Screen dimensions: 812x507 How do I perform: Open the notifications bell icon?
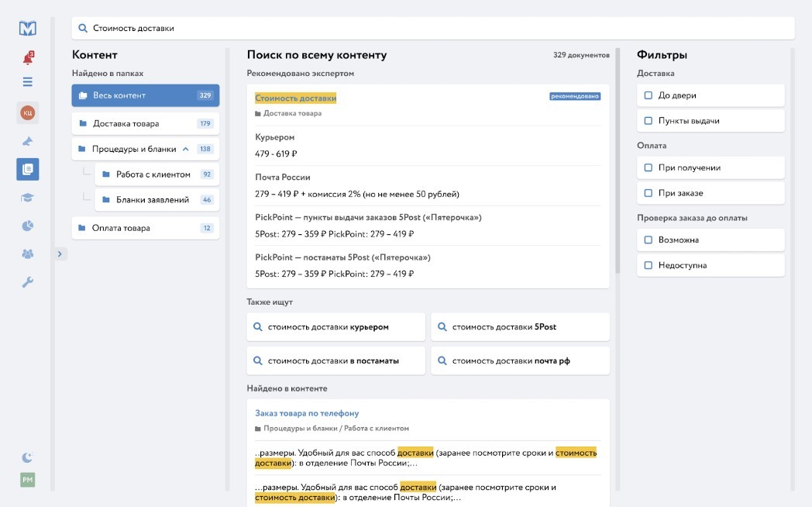(28, 59)
